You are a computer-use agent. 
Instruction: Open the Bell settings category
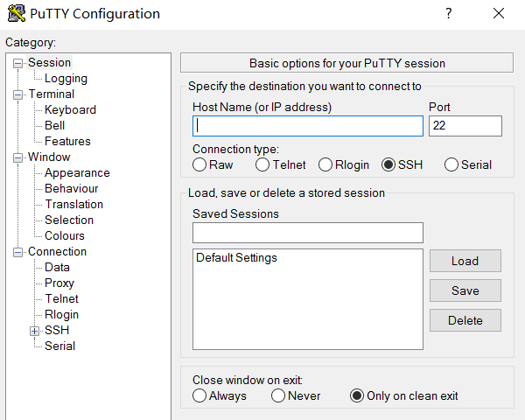(x=54, y=126)
